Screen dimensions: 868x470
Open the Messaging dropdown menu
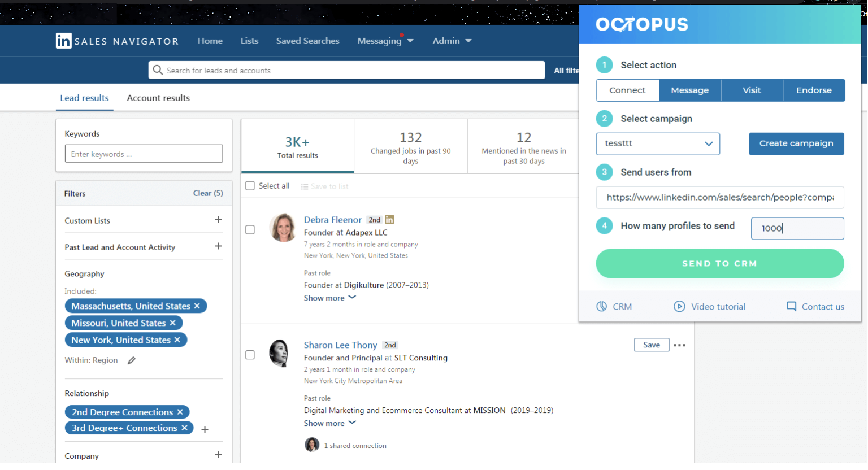click(385, 41)
